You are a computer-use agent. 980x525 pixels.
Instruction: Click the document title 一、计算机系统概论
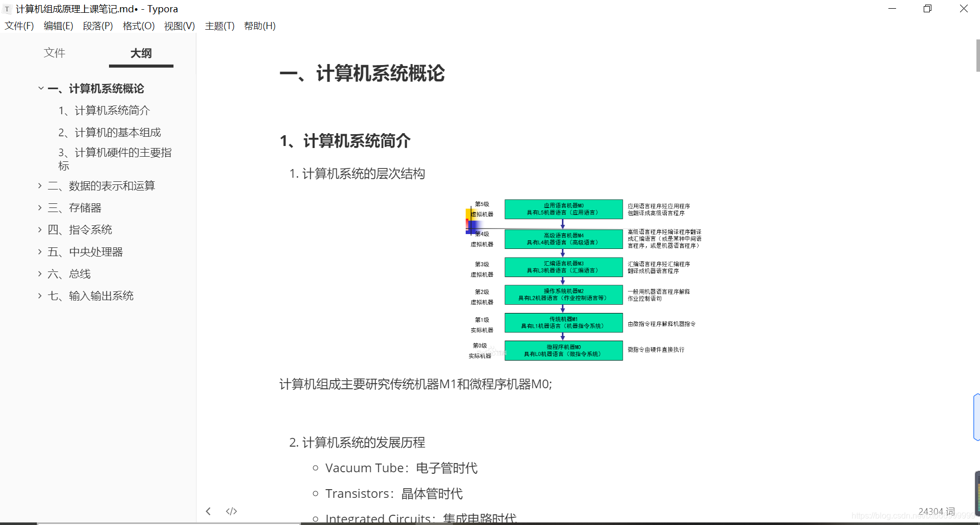362,73
